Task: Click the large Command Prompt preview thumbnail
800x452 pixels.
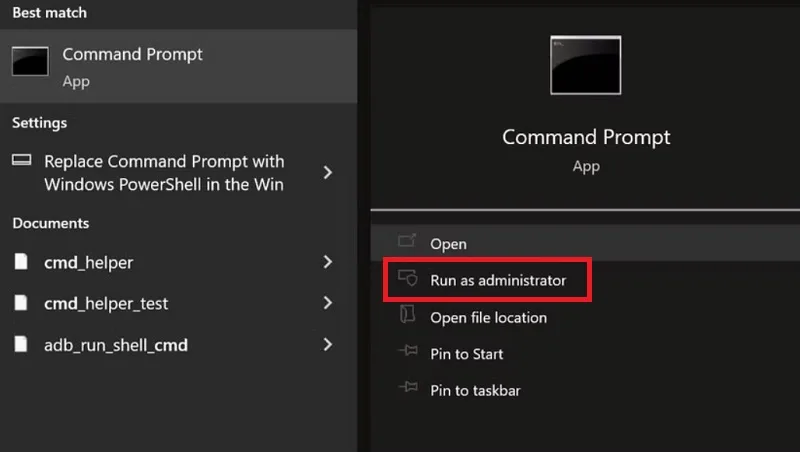Action: pos(586,65)
